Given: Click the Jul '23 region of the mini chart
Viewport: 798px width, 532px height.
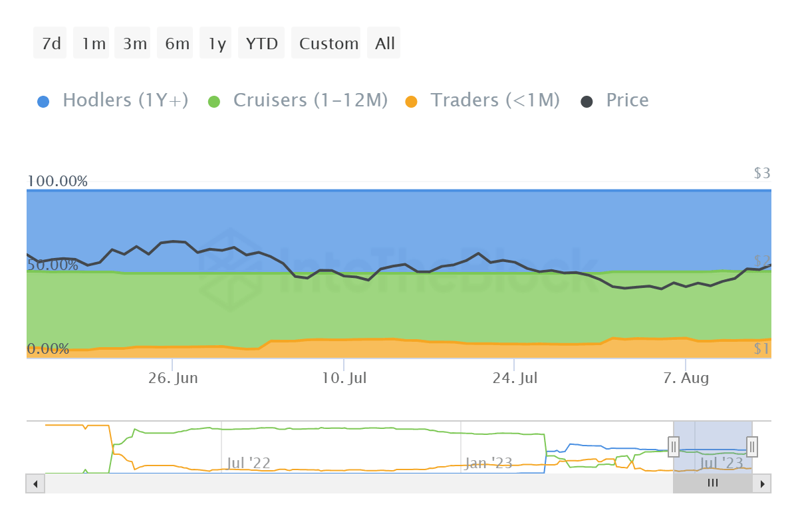Looking at the screenshot, I should point(722,462).
